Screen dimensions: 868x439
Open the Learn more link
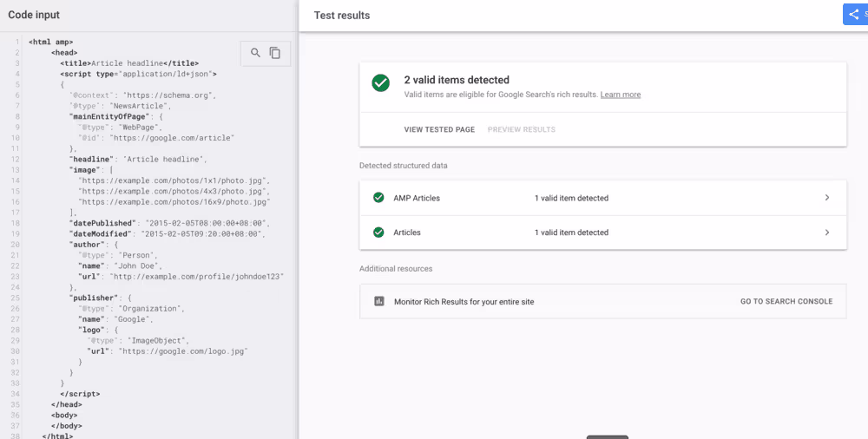pos(620,95)
